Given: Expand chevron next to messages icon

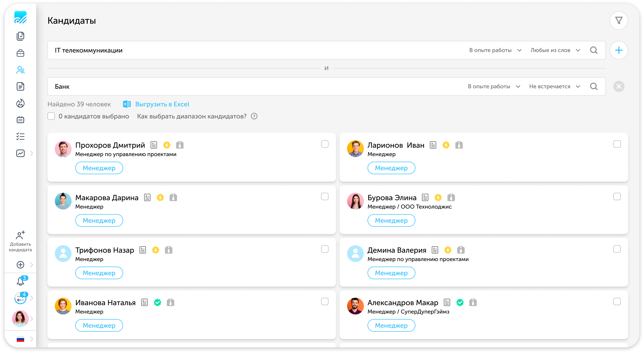Looking at the screenshot, I should click(32, 298).
